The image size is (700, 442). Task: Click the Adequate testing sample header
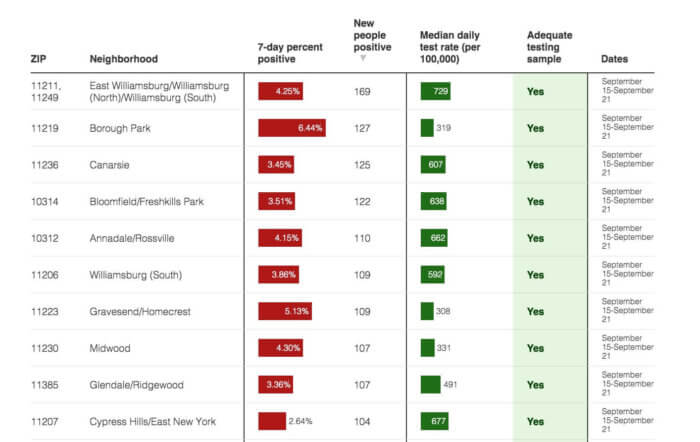548,47
